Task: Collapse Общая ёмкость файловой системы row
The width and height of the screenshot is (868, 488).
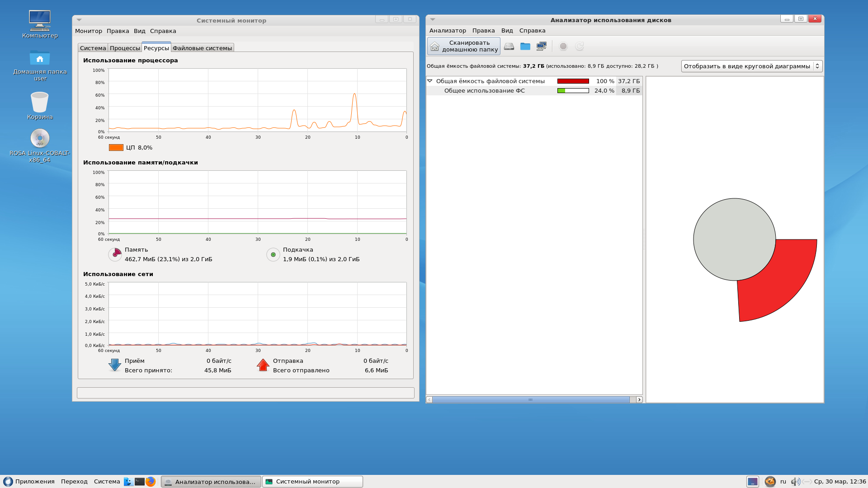Action: pyautogui.click(x=430, y=81)
